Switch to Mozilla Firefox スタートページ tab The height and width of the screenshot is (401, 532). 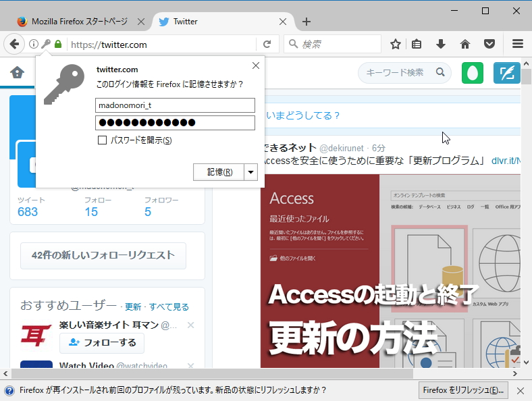point(80,22)
